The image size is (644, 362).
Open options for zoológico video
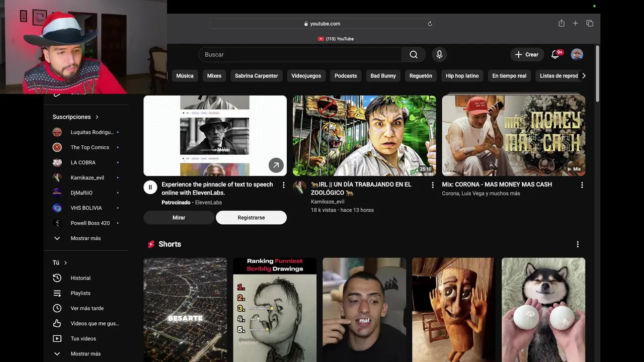click(432, 185)
